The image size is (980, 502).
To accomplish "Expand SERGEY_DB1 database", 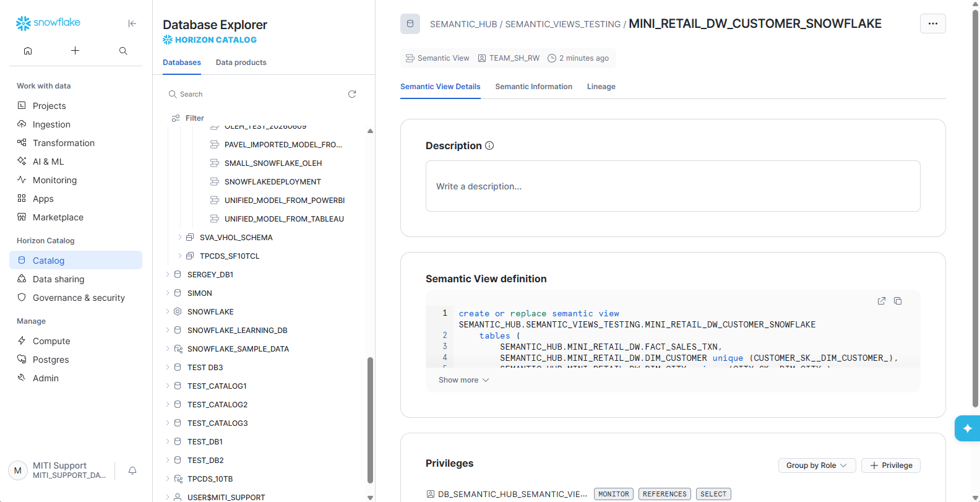I will (168, 274).
